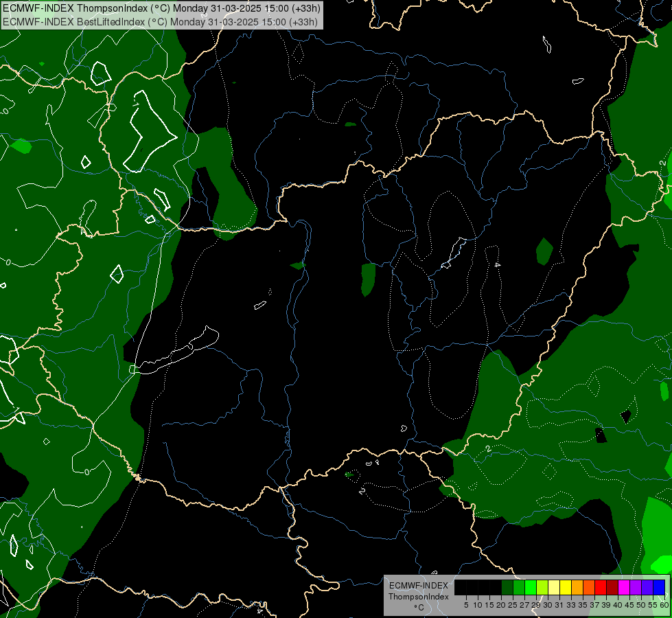Select the black 15–20 legend swatch

pos(496,587)
